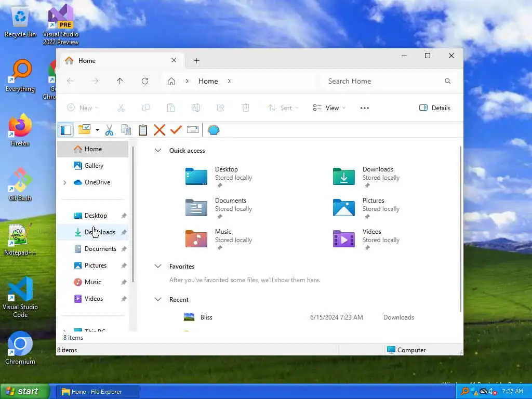532x399 pixels.
Task: Click the main content vertical scrollbar
Action: pyautogui.click(x=460, y=229)
